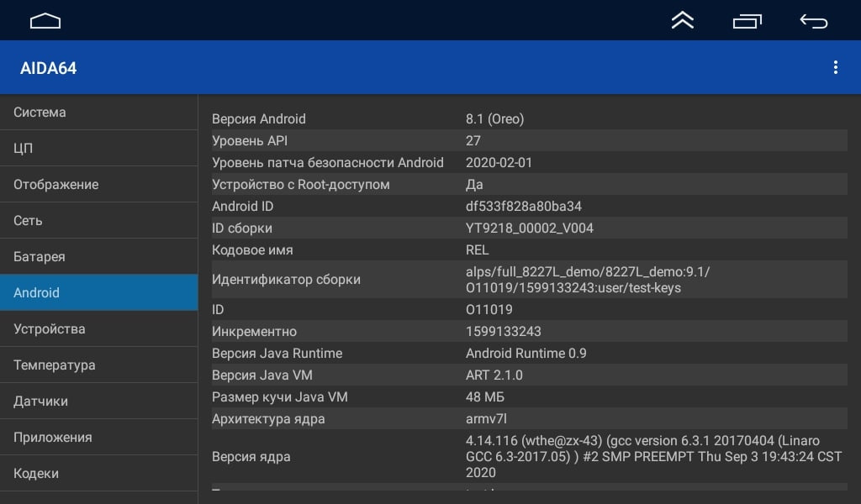Screen dimensions: 861x504
Task: Go to the Сеть section
Action: 98,221
